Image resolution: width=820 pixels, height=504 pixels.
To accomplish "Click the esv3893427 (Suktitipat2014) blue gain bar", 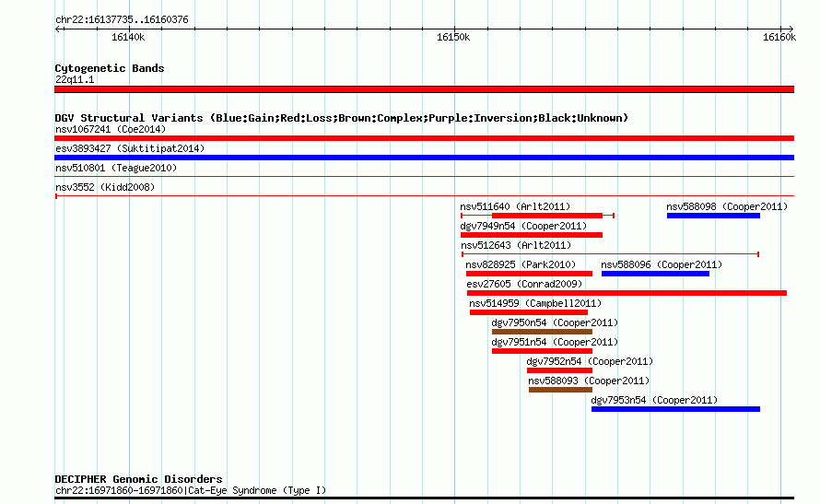I will tap(424, 158).
